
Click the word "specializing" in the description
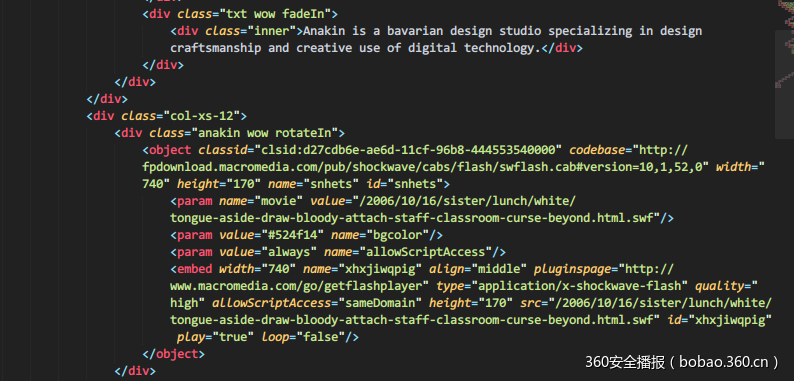click(x=590, y=31)
